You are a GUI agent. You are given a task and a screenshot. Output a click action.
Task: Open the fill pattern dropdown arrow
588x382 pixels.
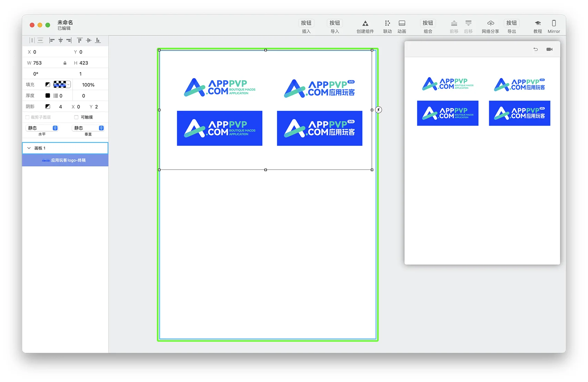click(68, 84)
